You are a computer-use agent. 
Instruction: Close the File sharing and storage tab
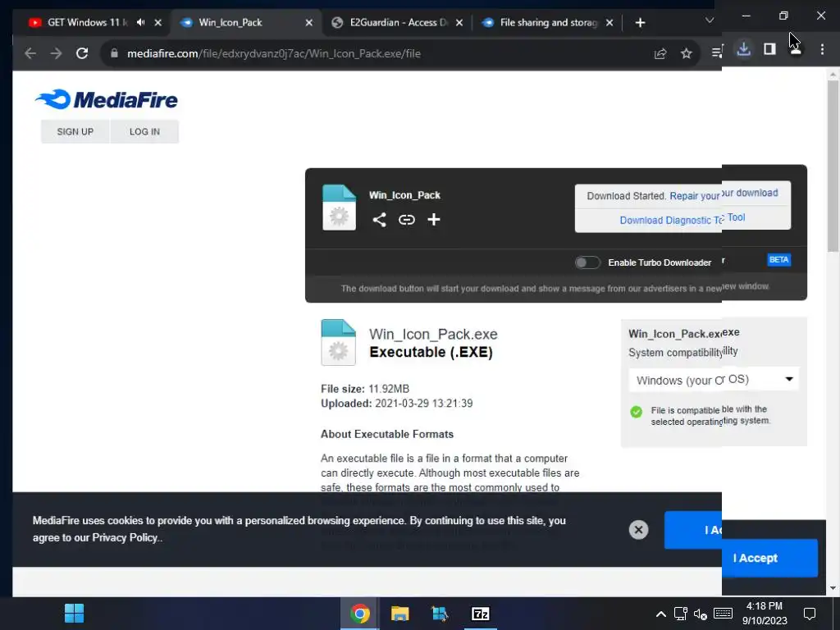tap(609, 22)
